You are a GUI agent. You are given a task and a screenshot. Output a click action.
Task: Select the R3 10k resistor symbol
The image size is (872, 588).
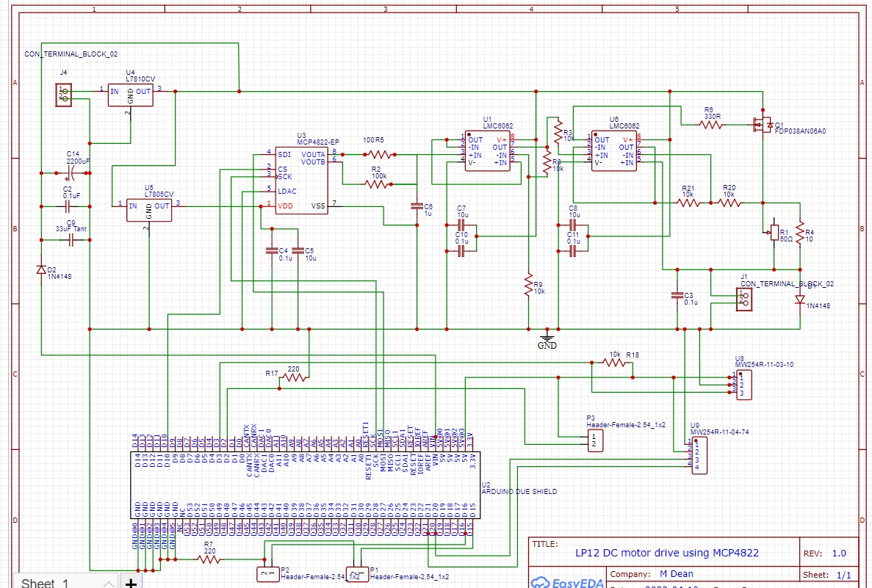pyautogui.click(x=558, y=132)
